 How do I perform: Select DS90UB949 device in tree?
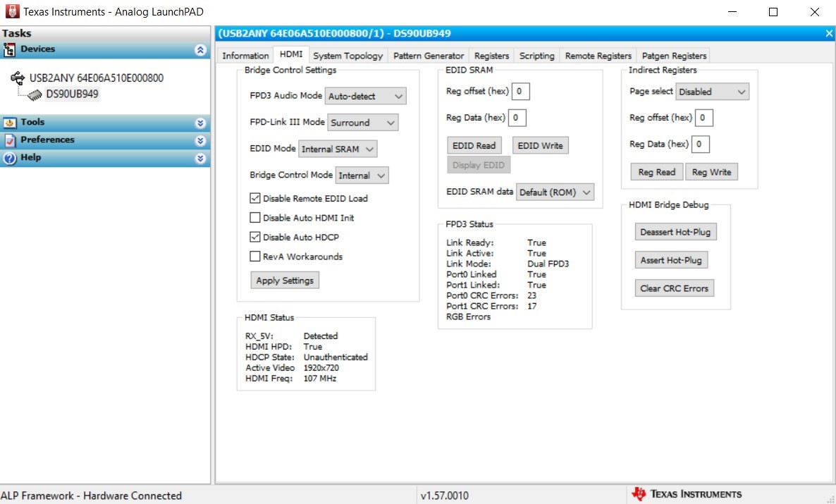72,94
